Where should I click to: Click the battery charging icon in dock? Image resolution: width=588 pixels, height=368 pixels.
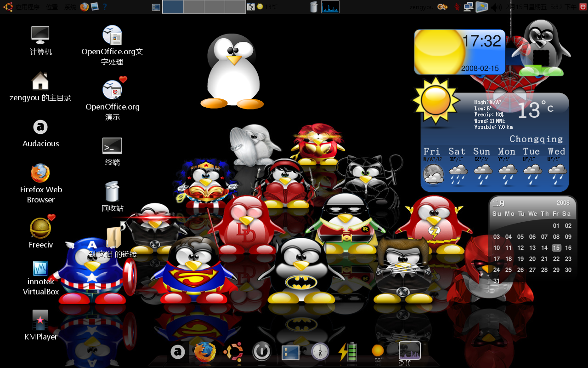pos(347,352)
